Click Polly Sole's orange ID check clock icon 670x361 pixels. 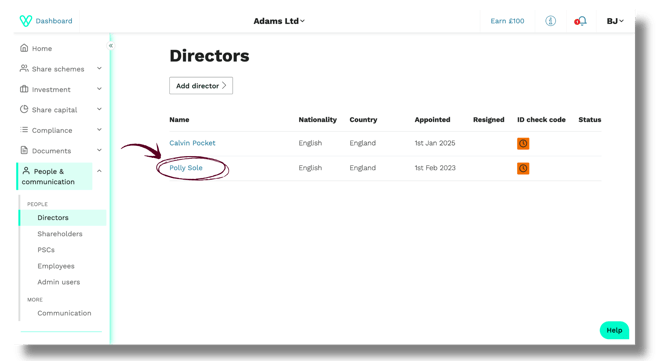pyautogui.click(x=523, y=168)
